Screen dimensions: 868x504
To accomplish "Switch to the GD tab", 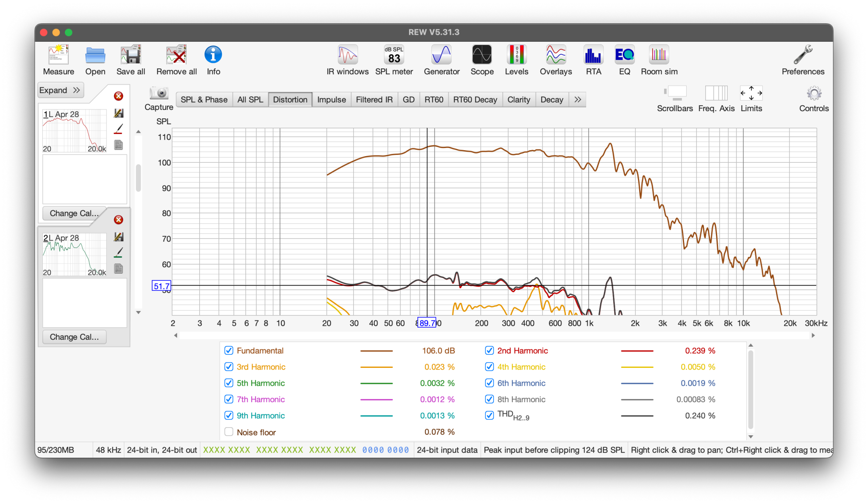I will point(409,100).
